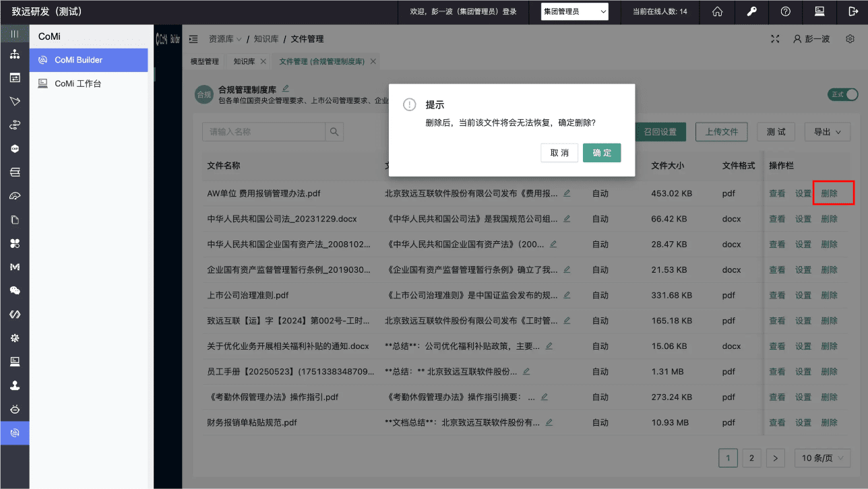Image resolution: width=868 pixels, height=489 pixels.
Task: Click the 文件名称 column header
Action: [x=224, y=165]
